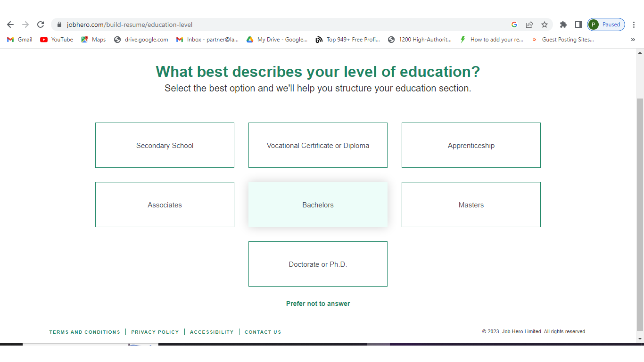
Task: Pick the Masters education option
Action: tap(471, 205)
